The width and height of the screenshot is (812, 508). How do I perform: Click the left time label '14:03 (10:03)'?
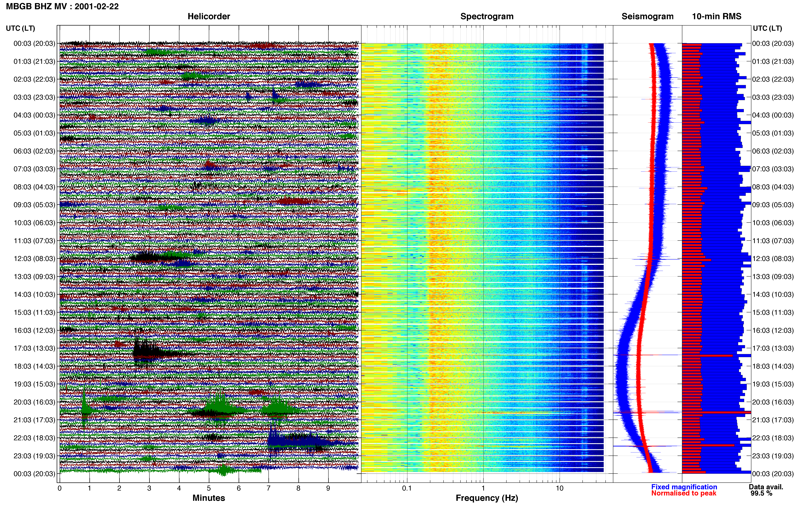point(34,295)
